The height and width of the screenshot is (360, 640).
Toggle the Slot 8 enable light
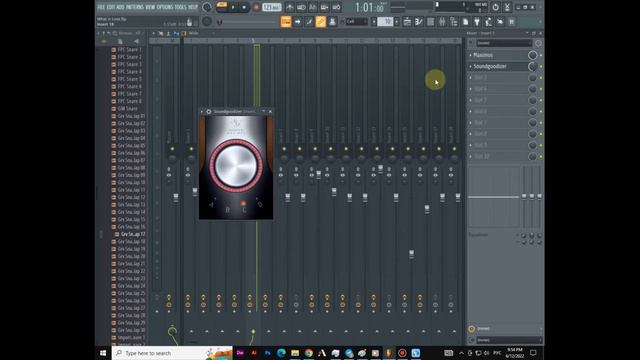pos(541,134)
